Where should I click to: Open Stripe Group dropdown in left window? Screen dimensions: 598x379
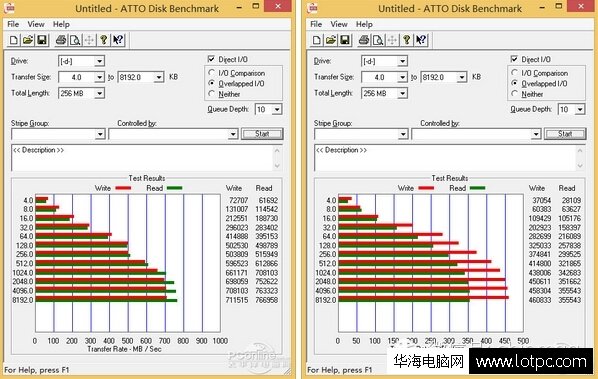(100, 134)
